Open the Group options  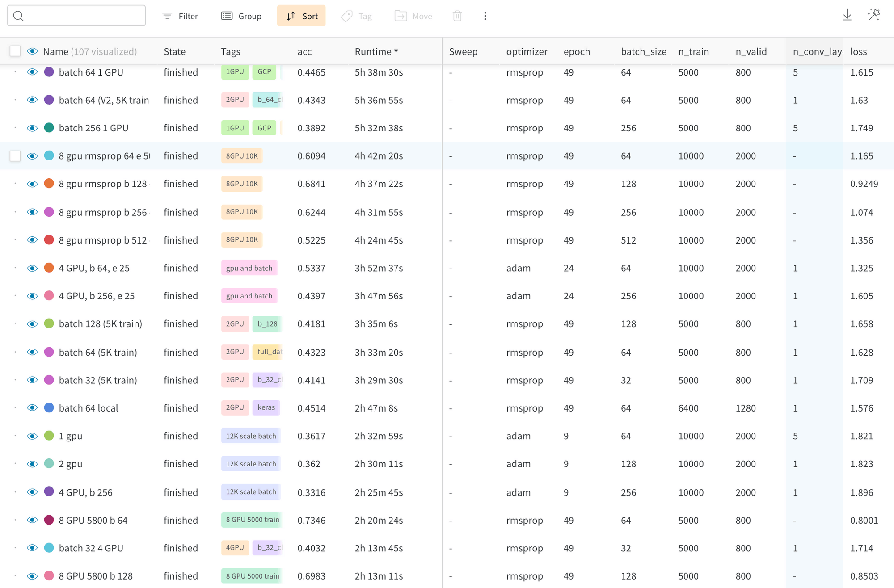[x=241, y=16]
